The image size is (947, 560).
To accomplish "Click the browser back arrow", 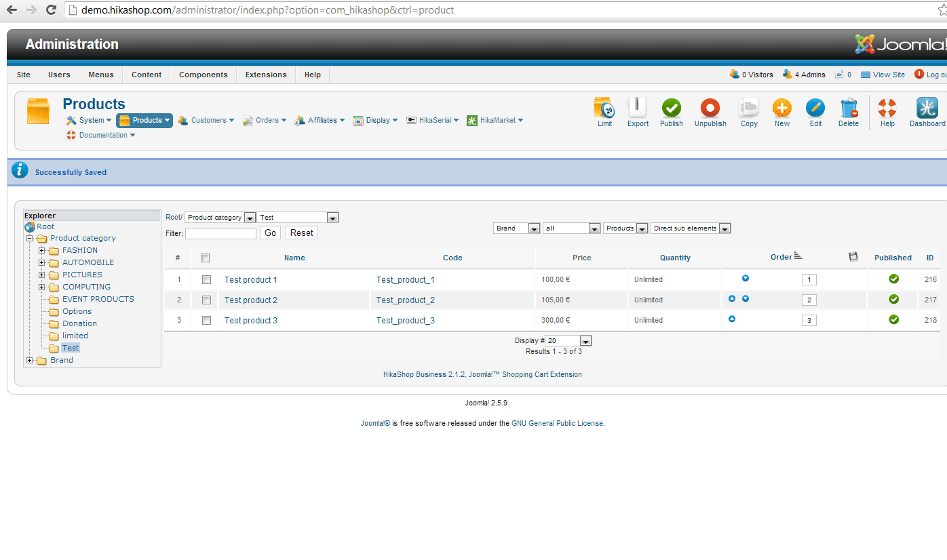I will [12, 10].
